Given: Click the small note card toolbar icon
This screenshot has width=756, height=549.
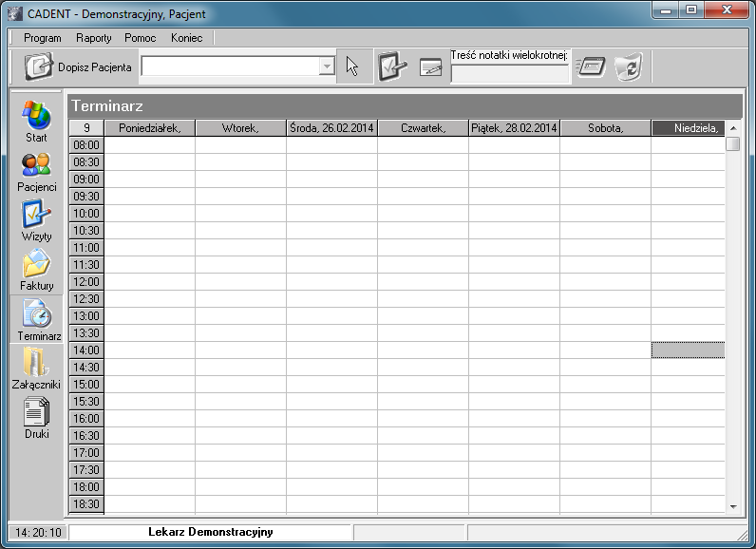Looking at the screenshot, I should coord(430,67).
